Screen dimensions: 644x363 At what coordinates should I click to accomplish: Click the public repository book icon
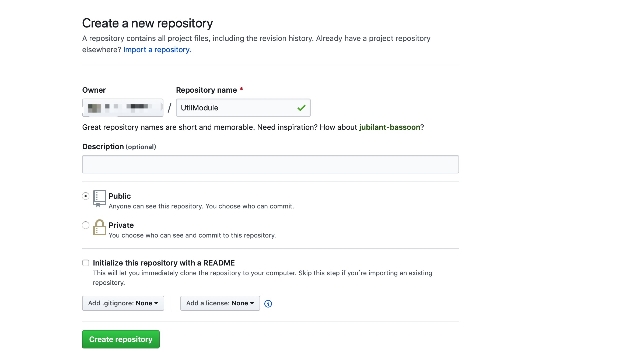[x=99, y=198]
